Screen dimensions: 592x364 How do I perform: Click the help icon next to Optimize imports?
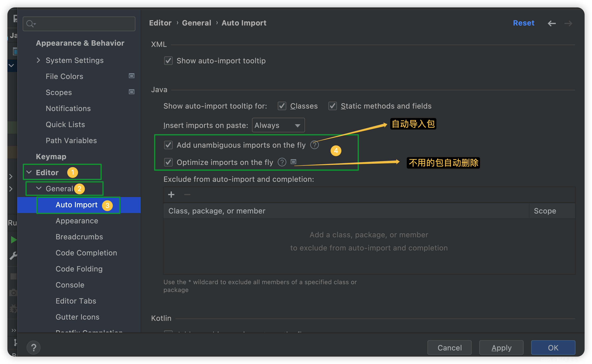pyautogui.click(x=282, y=162)
